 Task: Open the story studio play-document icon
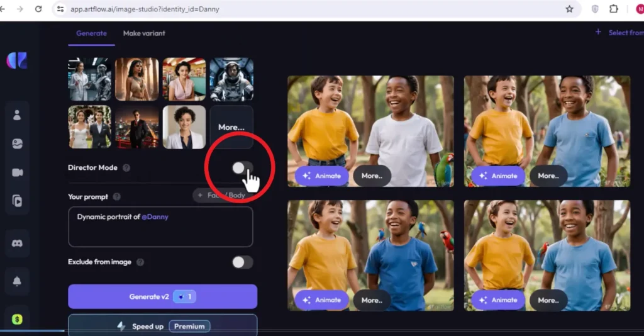pyautogui.click(x=17, y=201)
